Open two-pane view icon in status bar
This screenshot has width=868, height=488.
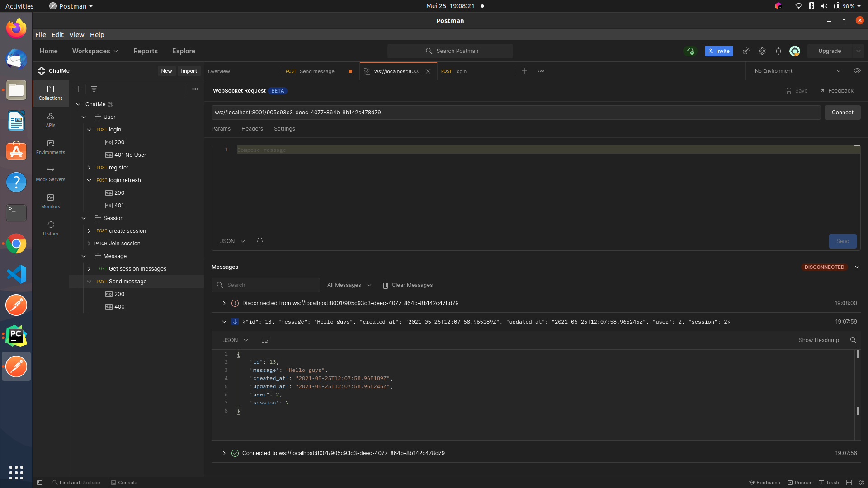point(849,483)
